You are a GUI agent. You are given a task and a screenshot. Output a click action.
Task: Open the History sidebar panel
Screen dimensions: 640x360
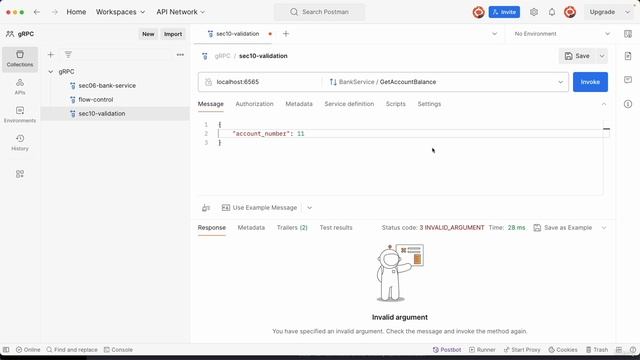click(20, 143)
